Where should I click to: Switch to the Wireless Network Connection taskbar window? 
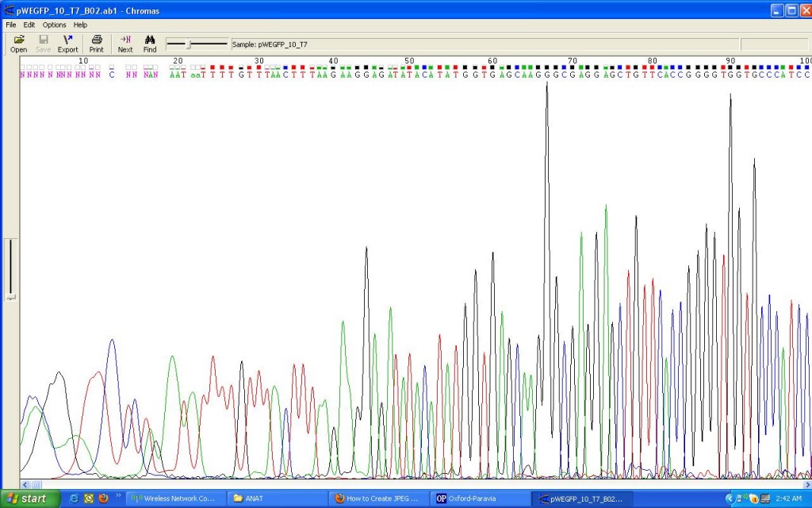[x=173, y=498]
